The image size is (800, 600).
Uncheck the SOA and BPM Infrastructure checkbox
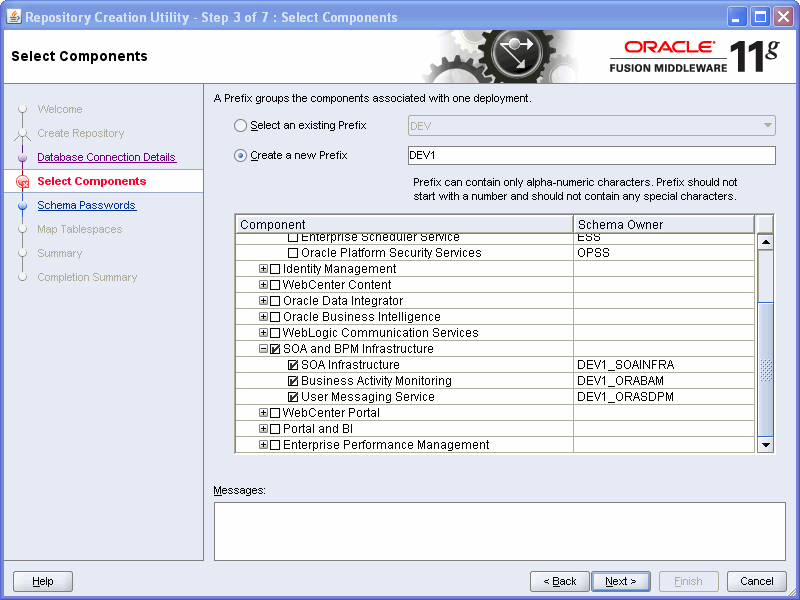coord(275,349)
